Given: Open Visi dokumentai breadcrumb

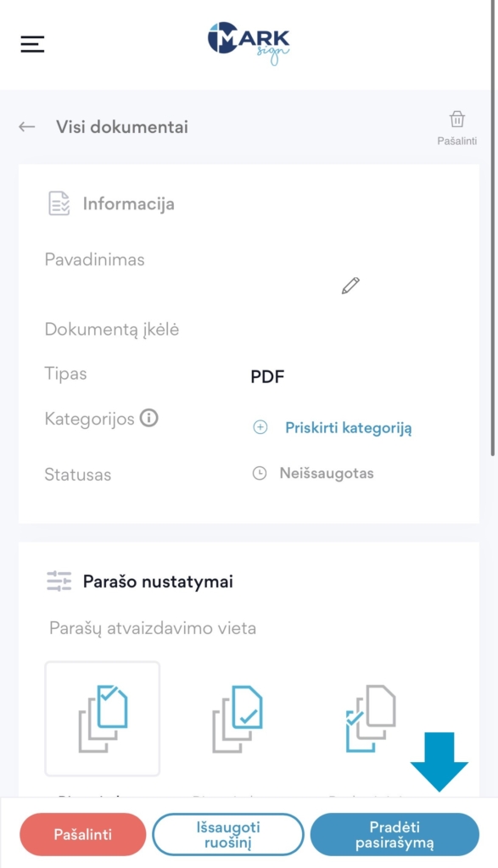Looking at the screenshot, I should coord(122,127).
